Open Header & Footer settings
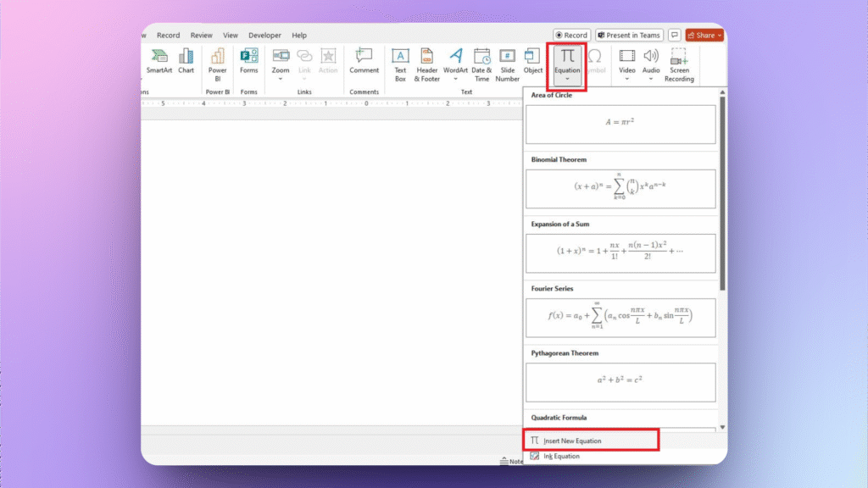868x488 pixels. 427,64
